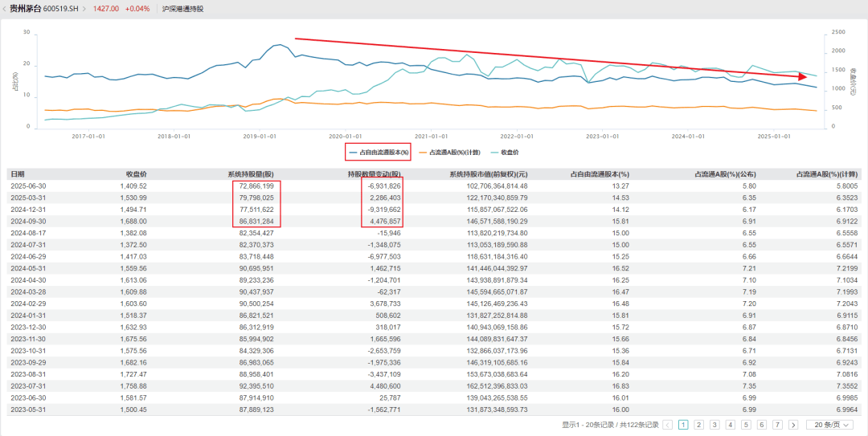
Task: Click the change value -6,931,826
Action: click(383, 186)
